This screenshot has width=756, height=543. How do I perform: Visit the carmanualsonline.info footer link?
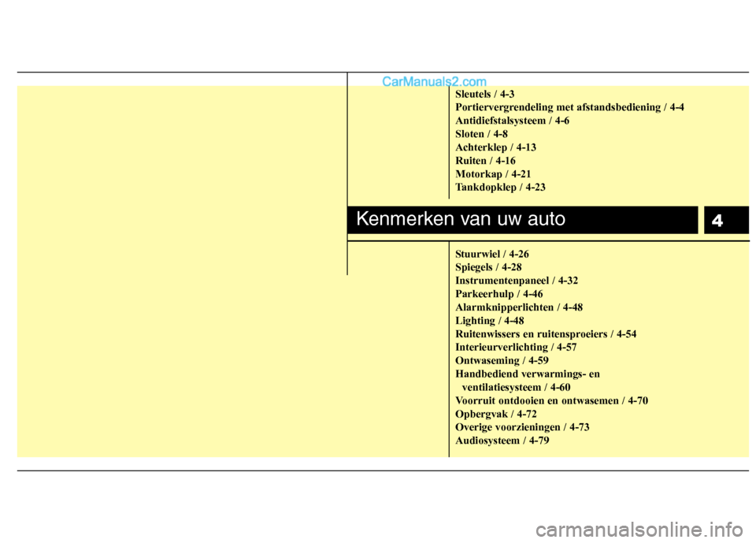pyautogui.click(x=639, y=530)
